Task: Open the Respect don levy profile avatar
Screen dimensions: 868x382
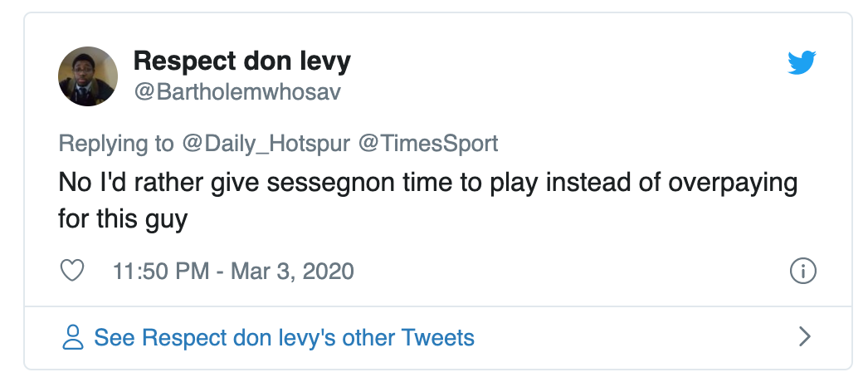Action: click(x=88, y=76)
